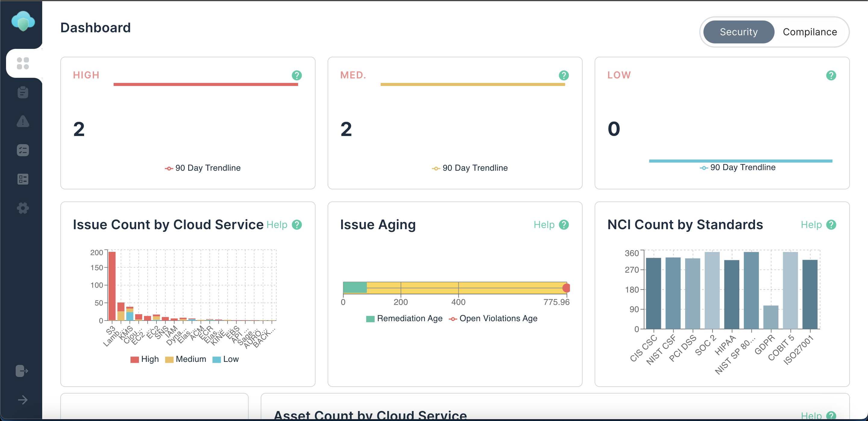
Task: Click the GDPR bar in NCI chart
Action: pos(771,317)
